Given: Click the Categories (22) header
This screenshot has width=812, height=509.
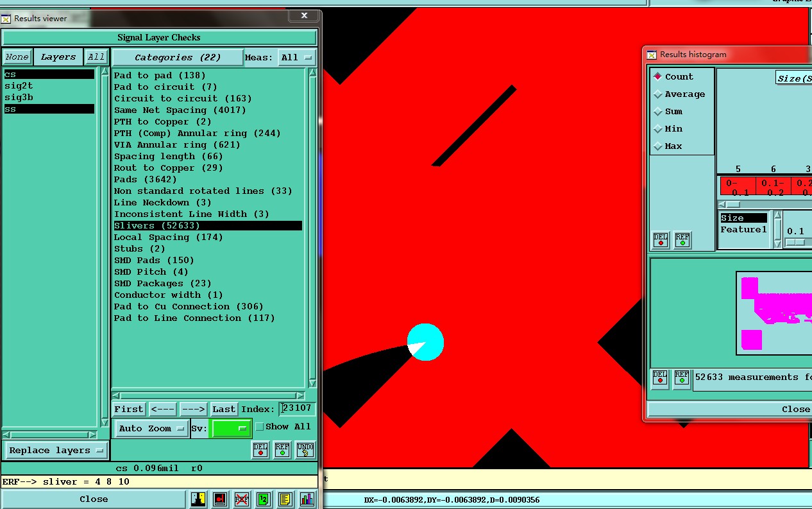Looking at the screenshot, I should point(178,57).
